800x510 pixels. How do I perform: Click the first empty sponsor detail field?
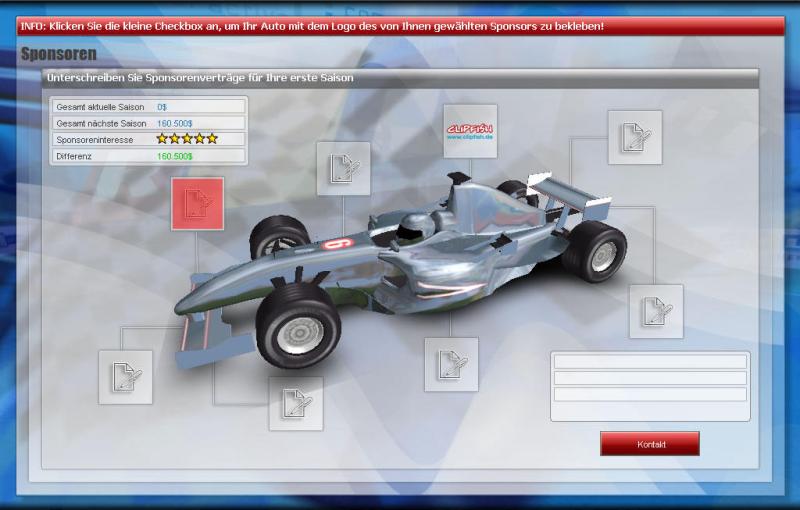650,362
